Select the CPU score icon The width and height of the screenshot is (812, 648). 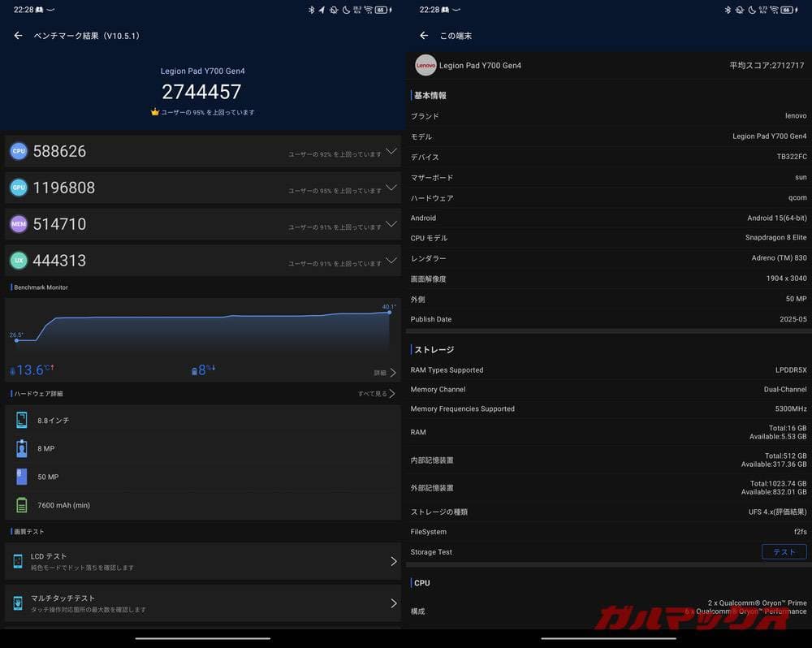point(18,151)
